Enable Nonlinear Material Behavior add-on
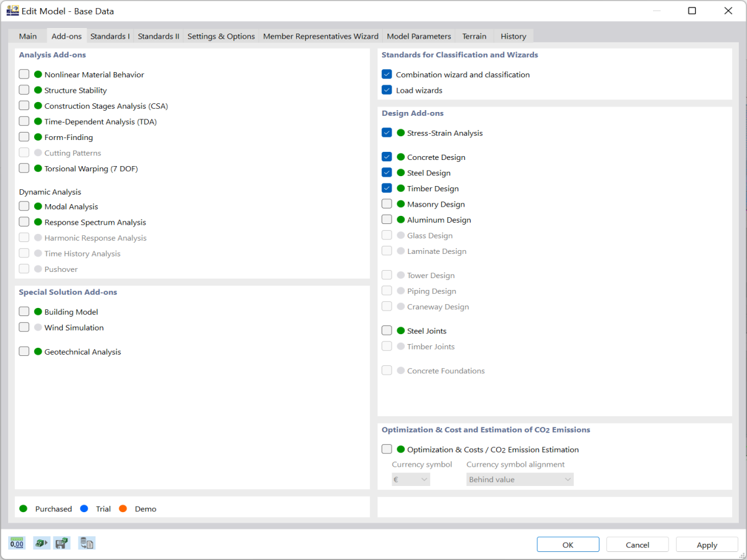The height and width of the screenshot is (560, 747). coord(24,74)
